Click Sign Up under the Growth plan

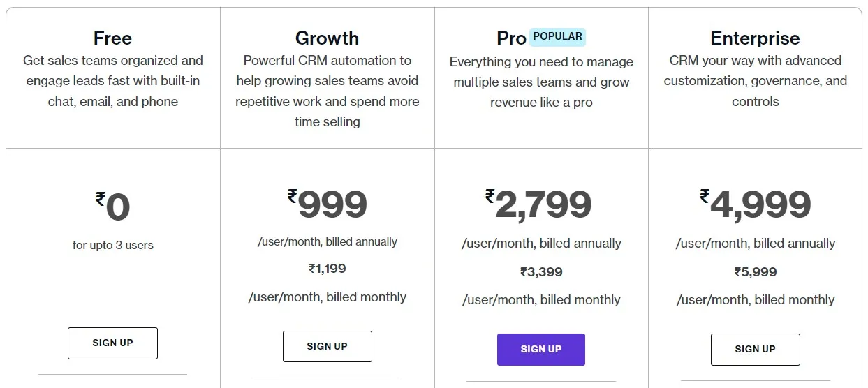(x=327, y=346)
